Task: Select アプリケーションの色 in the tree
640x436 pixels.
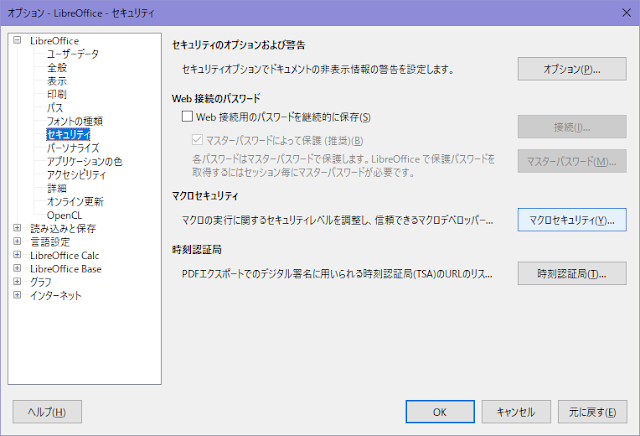Action: click(x=84, y=161)
